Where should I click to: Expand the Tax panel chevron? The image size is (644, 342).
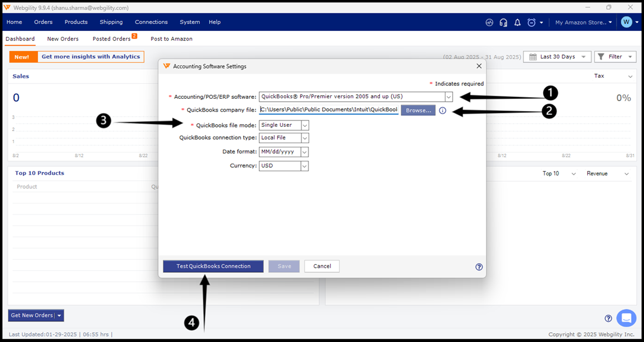coord(630,77)
